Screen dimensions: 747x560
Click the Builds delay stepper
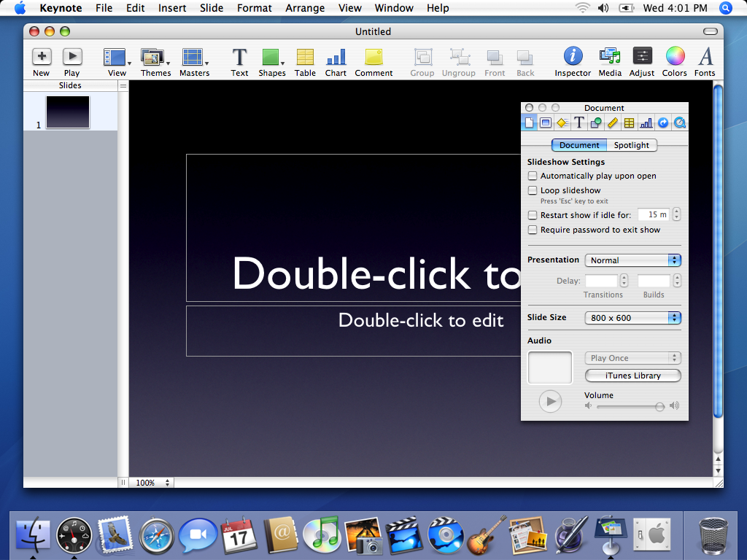[x=678, y=281]
